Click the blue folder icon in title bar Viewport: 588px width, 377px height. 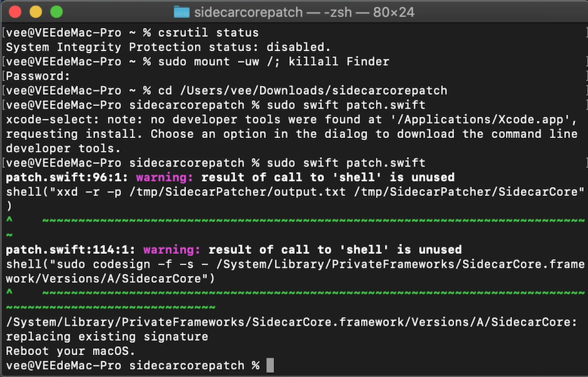coord(181,12)
